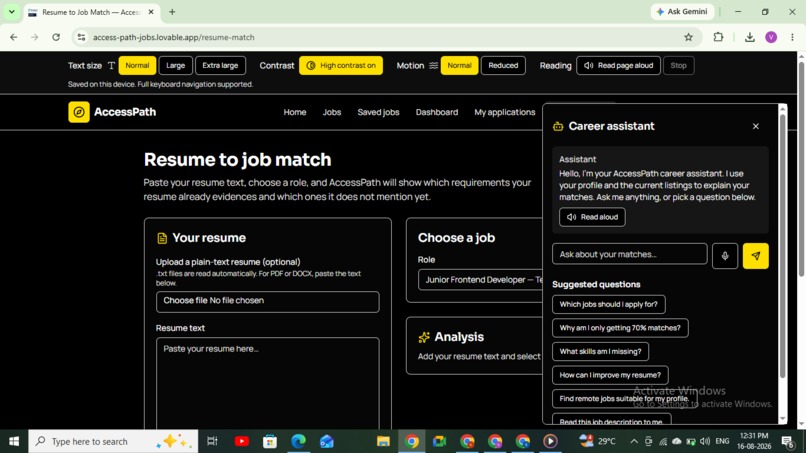Open Microsoft Edge from the taskbar

click(299, 441)
